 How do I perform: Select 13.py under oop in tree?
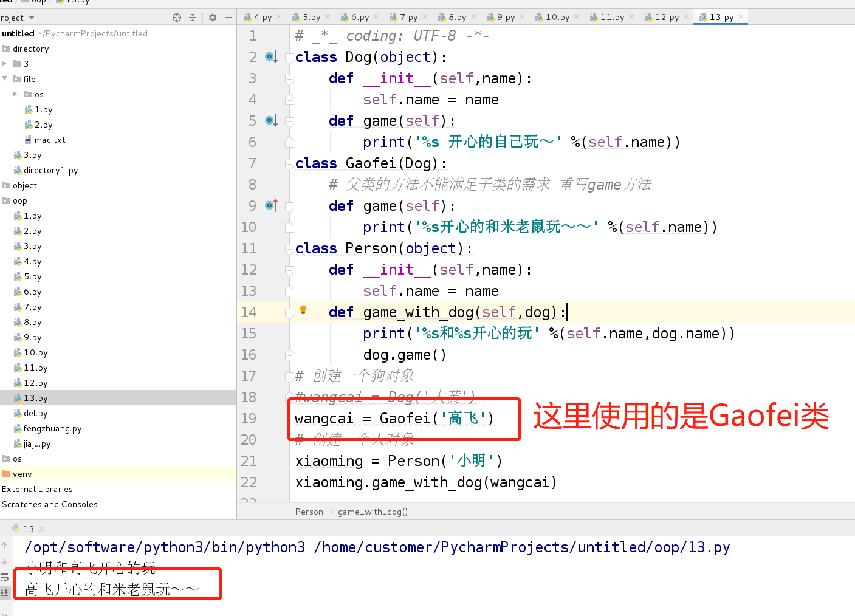click(x=35, y=398)
